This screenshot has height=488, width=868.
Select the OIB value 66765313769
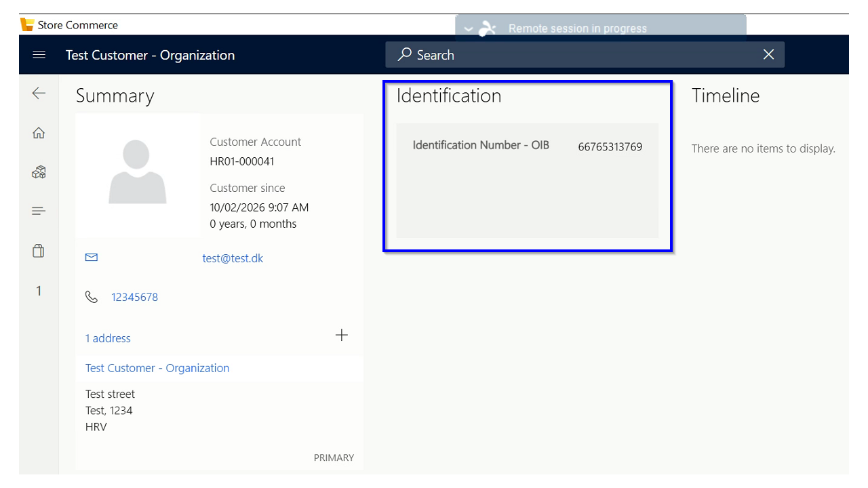click(x=610, y=146)
